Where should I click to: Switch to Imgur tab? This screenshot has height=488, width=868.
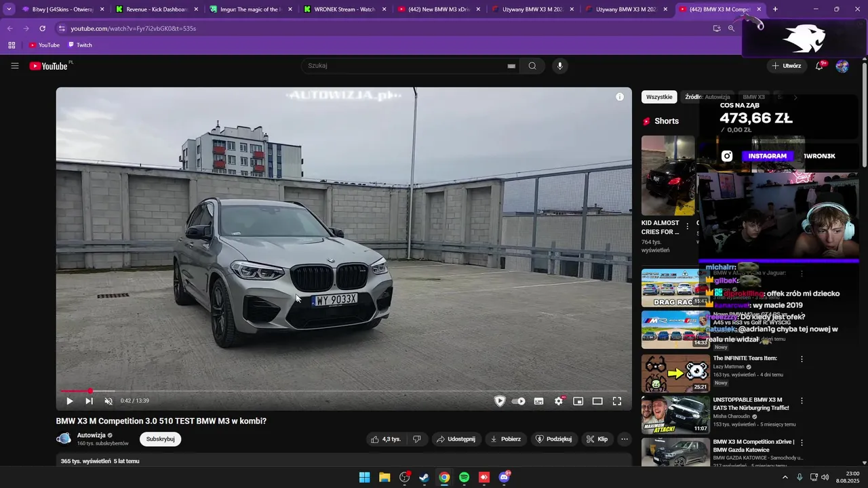(x=251, y=9)
